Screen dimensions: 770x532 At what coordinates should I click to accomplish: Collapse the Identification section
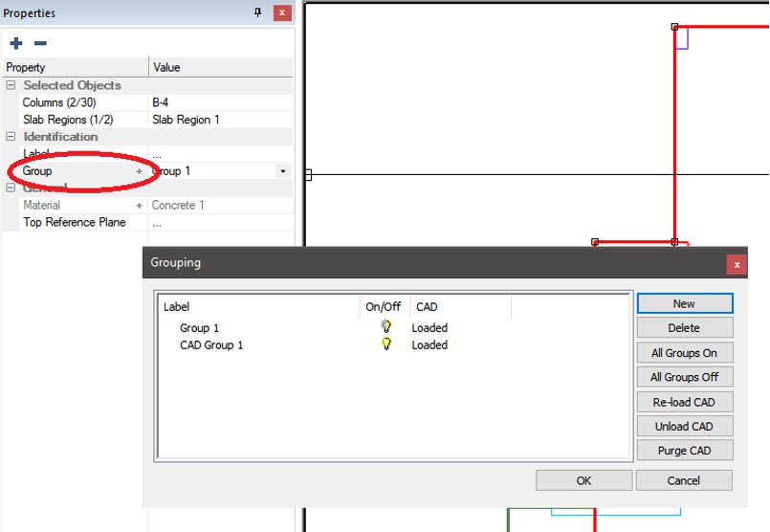click(x=11, y=137)
